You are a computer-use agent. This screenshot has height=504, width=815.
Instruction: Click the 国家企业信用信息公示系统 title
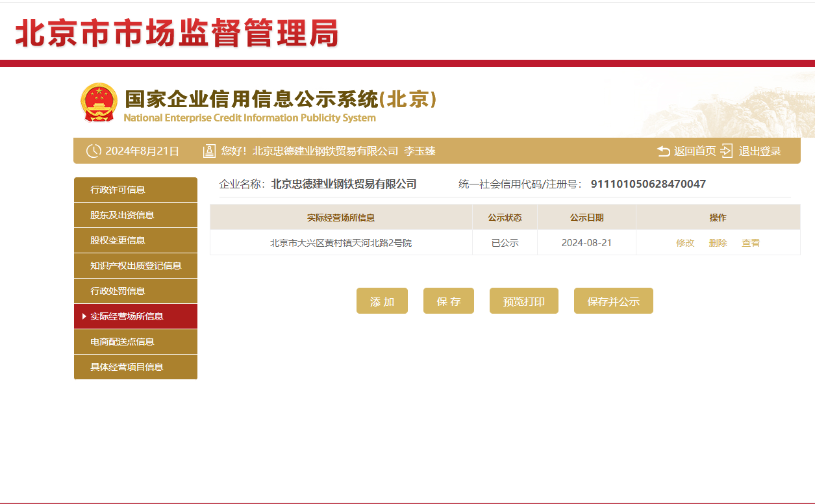pyautogui.click(x=281, y=99)
